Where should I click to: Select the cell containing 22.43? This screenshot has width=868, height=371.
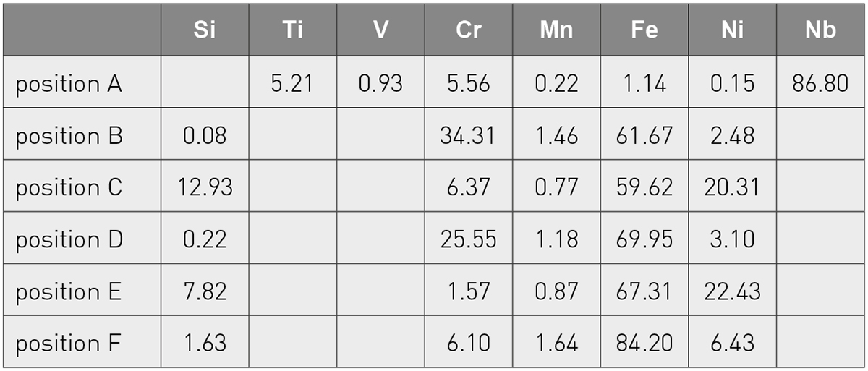click(x=732, y=290)
